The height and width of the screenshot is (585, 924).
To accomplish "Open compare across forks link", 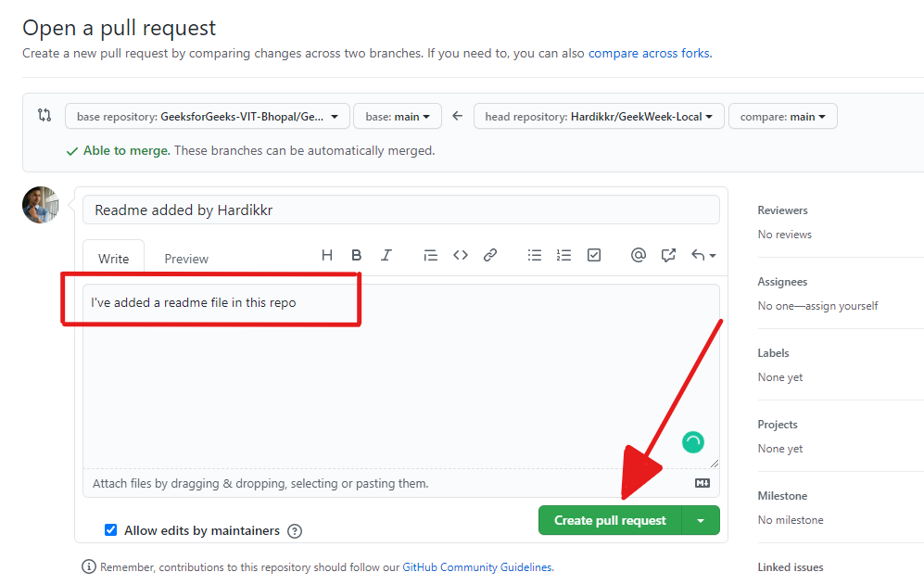I will click(x=649, y=53).
